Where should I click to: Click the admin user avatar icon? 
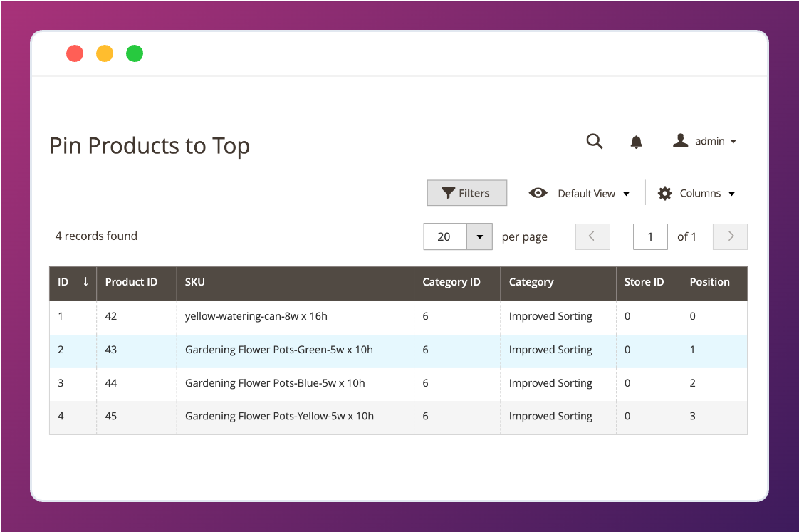(680, 140)
